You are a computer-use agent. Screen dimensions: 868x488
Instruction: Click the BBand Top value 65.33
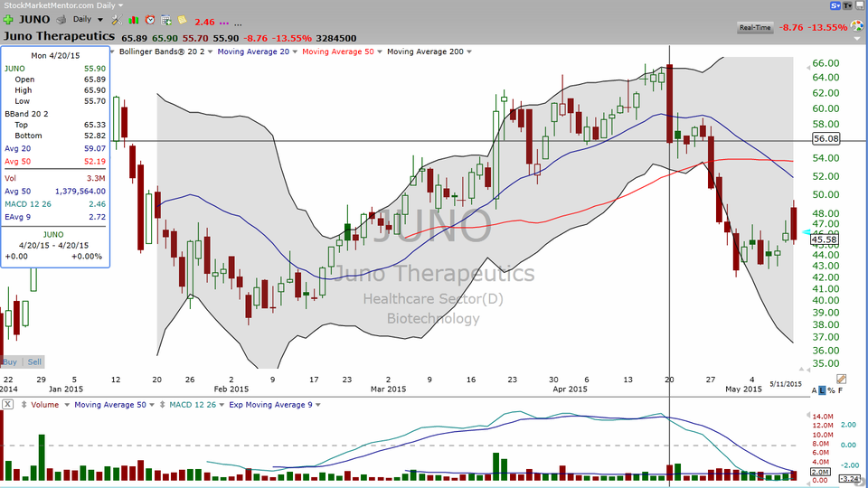(x=95, y=125)
